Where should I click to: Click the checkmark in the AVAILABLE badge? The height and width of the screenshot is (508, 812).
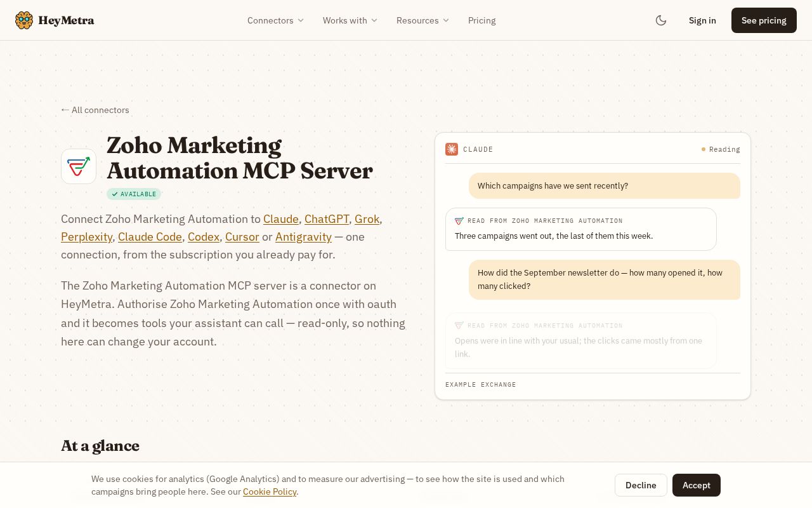[x=115, y=194]
